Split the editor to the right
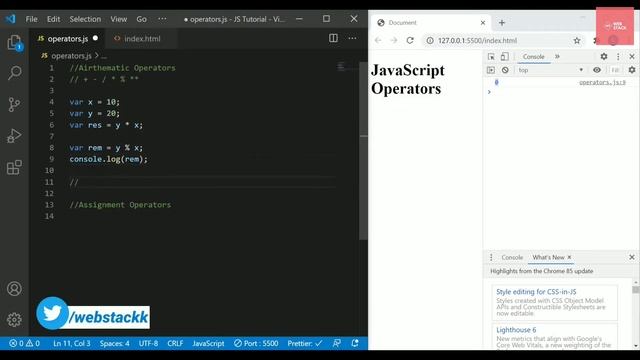This screenshot has width=640, height=360. [x=333, y=38]
